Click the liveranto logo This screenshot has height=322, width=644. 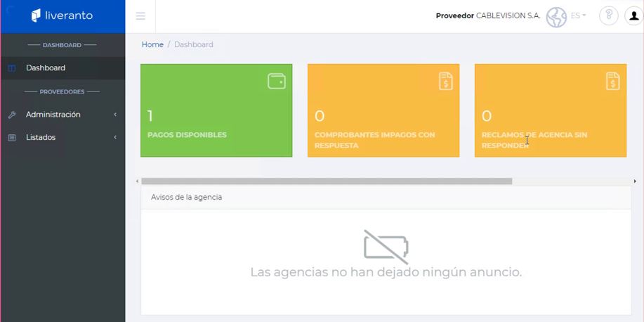click(x=62, y=15)
